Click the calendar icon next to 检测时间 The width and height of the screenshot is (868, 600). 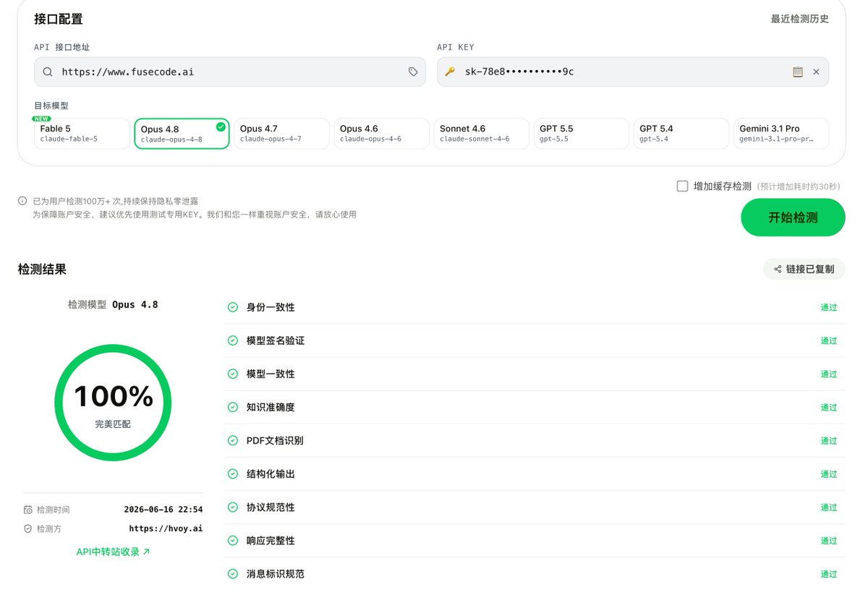tap(27, 510)
